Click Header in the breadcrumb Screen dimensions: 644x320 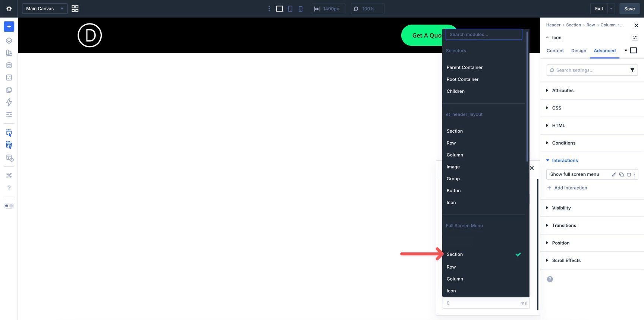pyautogui.click(x=553, y=25)
